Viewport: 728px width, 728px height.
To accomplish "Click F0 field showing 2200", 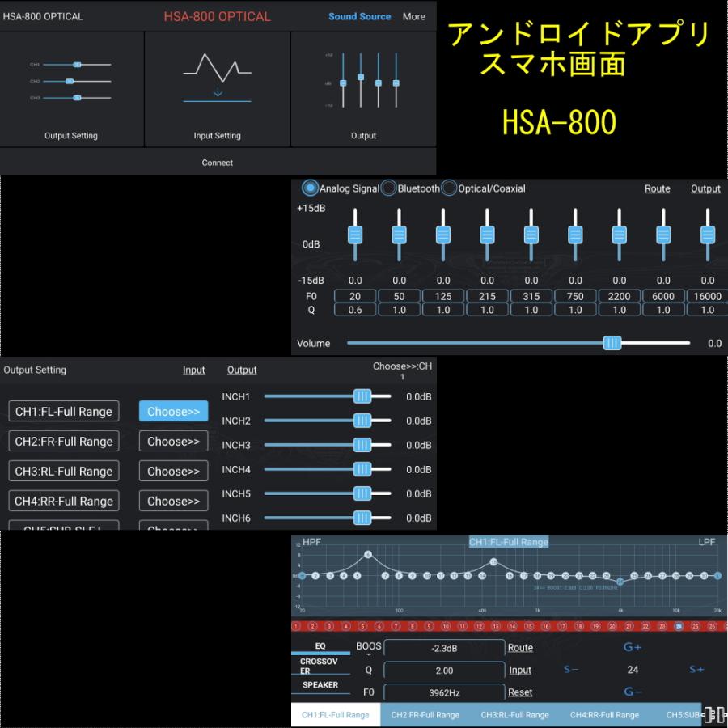I will pos(619,296).
